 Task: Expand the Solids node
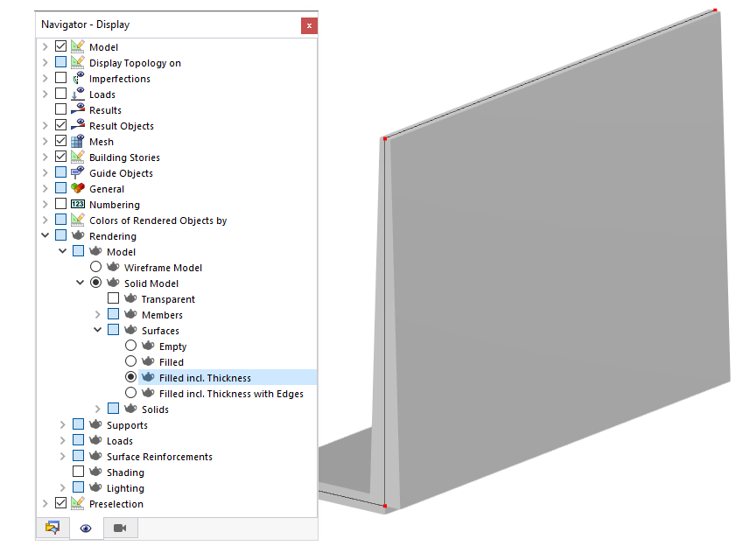pyautogui.click(x=97, y=409)
